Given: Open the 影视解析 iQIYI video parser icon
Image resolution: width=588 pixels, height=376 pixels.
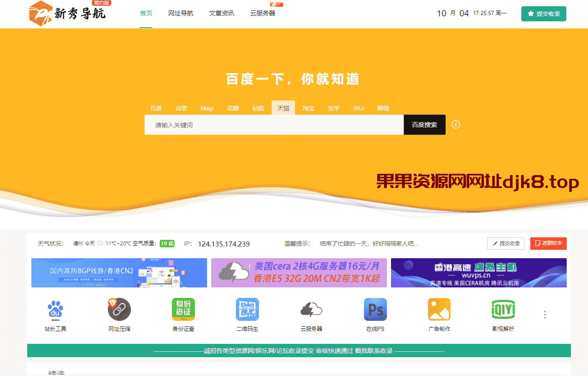Looking at the screenshot, I should point(503,313).
